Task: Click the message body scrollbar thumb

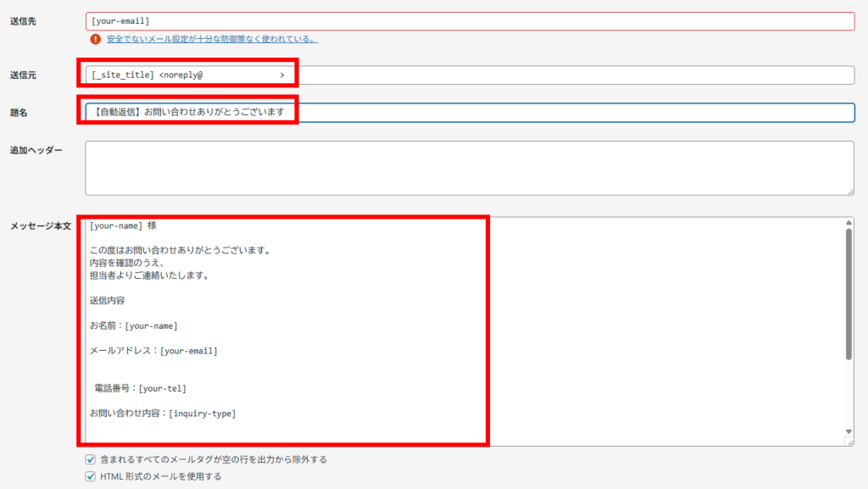Action: [x=849, y=292]
